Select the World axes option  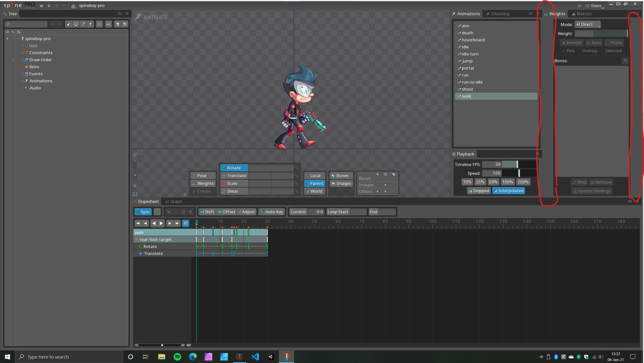[x=315, y=191]
